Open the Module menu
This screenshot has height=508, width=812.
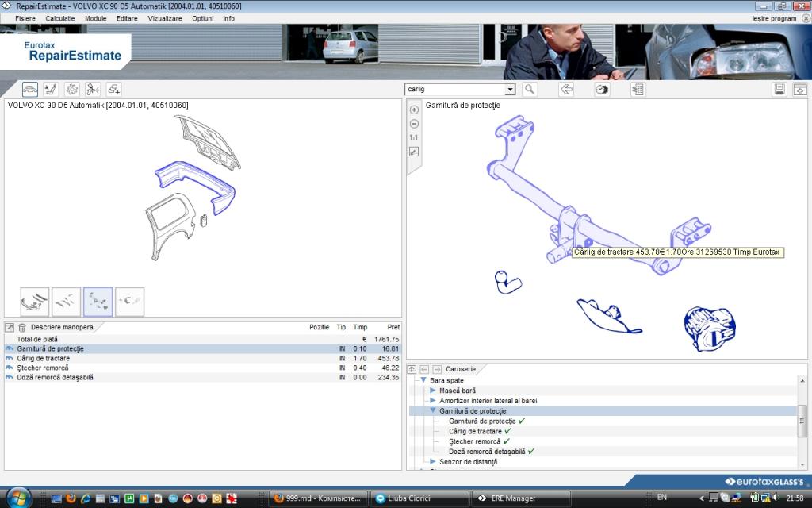pos(96,18)
